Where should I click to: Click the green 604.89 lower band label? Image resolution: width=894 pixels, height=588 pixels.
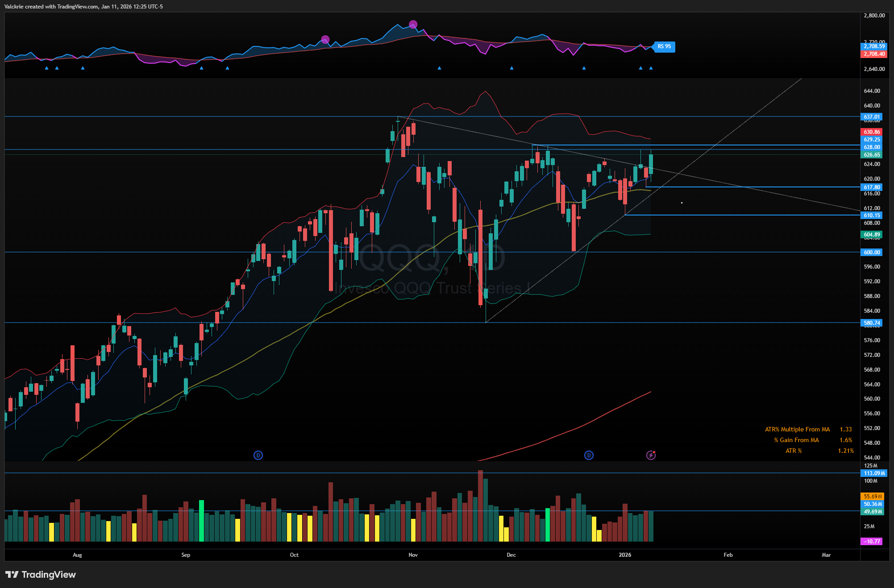pos(871,235)
